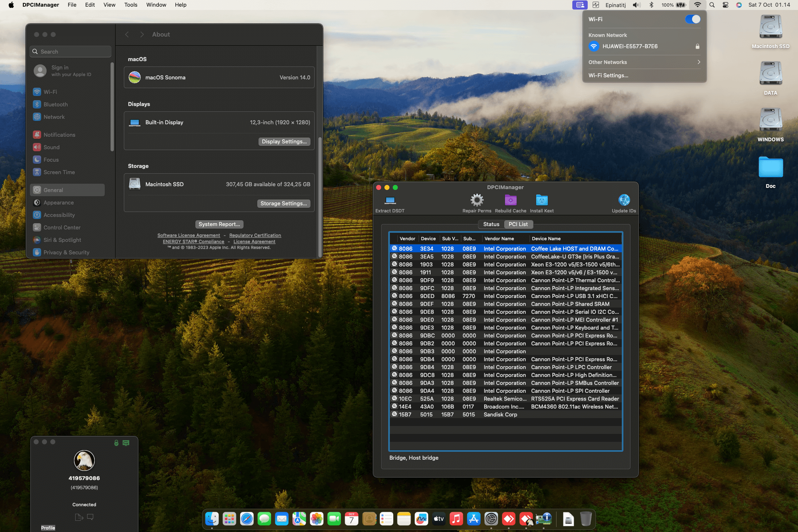Click the System Report button
Screen dimensions: 798x532
219,224
